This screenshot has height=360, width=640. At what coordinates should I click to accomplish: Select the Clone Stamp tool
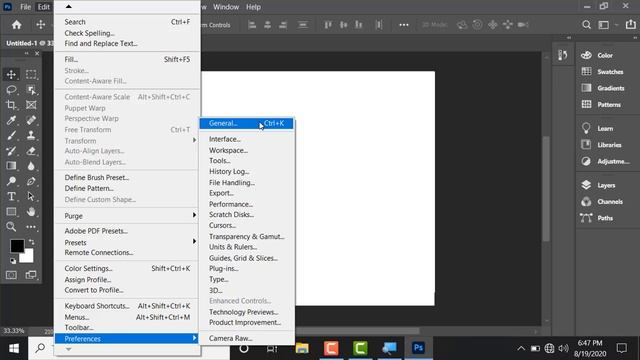(31, 136)
